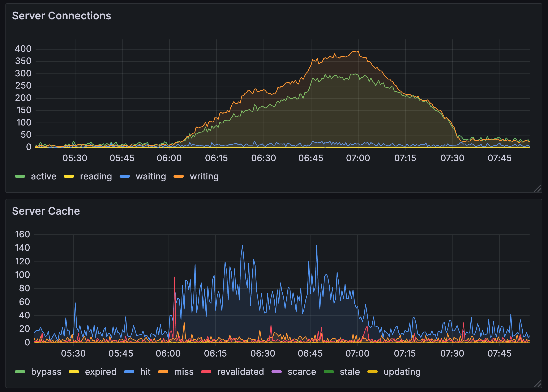The width and height of the screenshot is (548, 392).
Task: Toggle the updating series legend label
Action: 402,372
